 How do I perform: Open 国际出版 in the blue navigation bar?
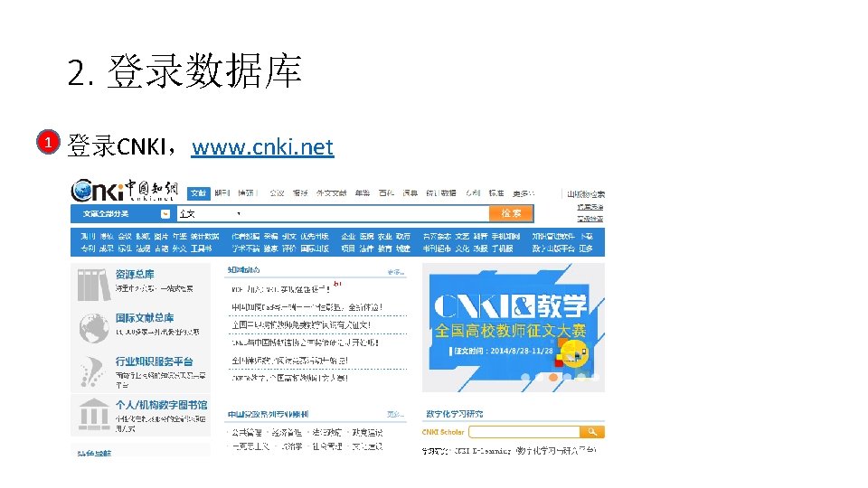(x=315, y=249)
